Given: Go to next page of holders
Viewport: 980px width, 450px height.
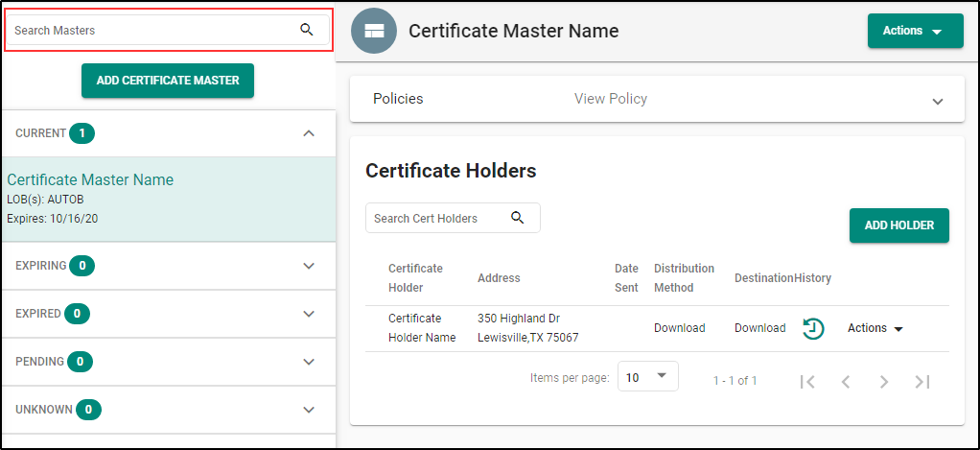Looking at the screenshot, I should tap(884, 381).
